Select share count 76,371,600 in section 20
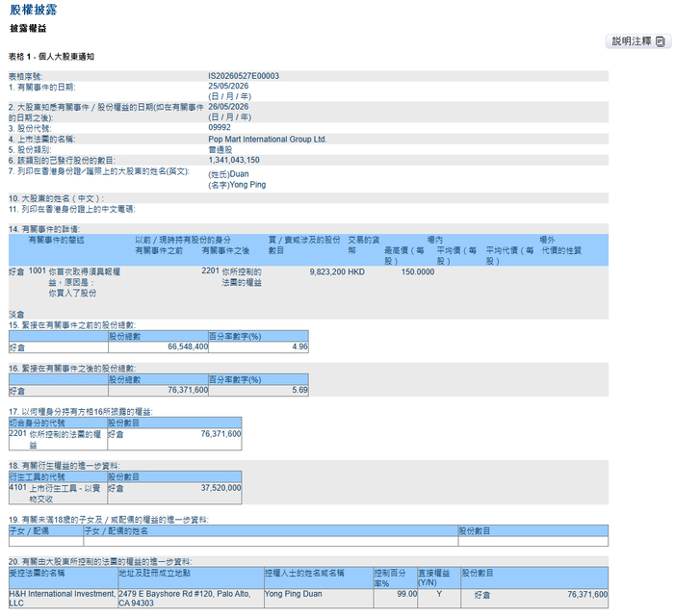This screenshot has height=616, width=674. [x=587, y=595]
